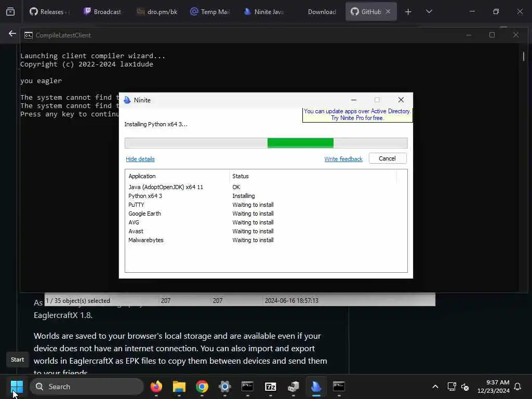
Task: Open the 9:37 AM clock and date
Action: click(494, 387)
